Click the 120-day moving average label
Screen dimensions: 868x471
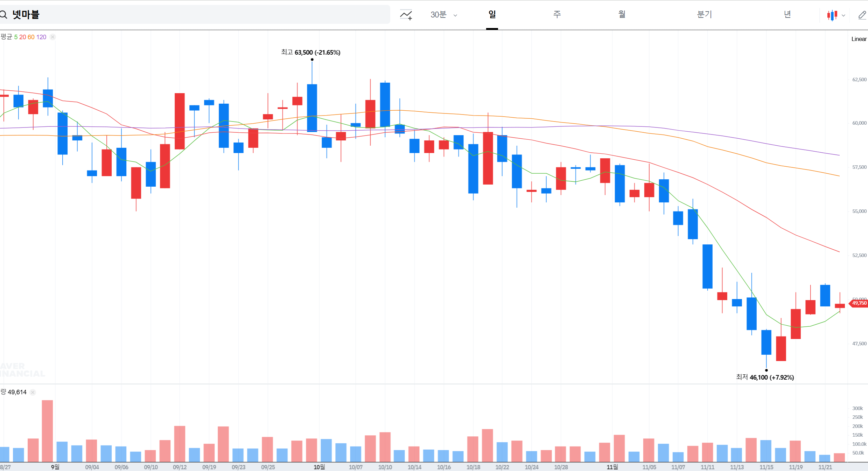pos(41,37)
